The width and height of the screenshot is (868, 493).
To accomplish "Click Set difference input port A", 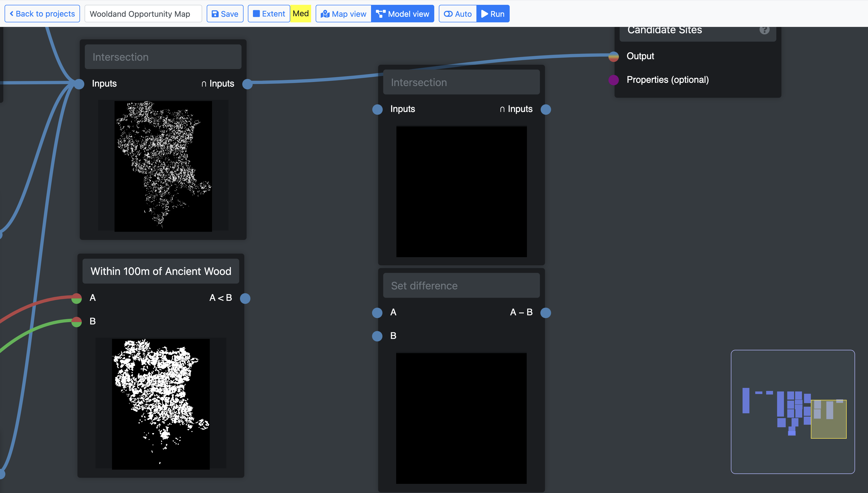I will 377,313.
